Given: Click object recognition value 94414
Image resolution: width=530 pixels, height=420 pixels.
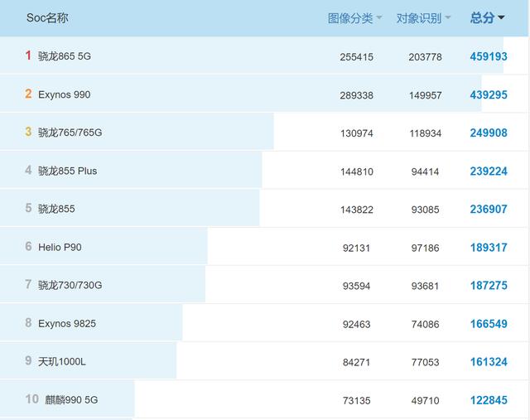Looking at the screenshot, I should tap(425, 171).
